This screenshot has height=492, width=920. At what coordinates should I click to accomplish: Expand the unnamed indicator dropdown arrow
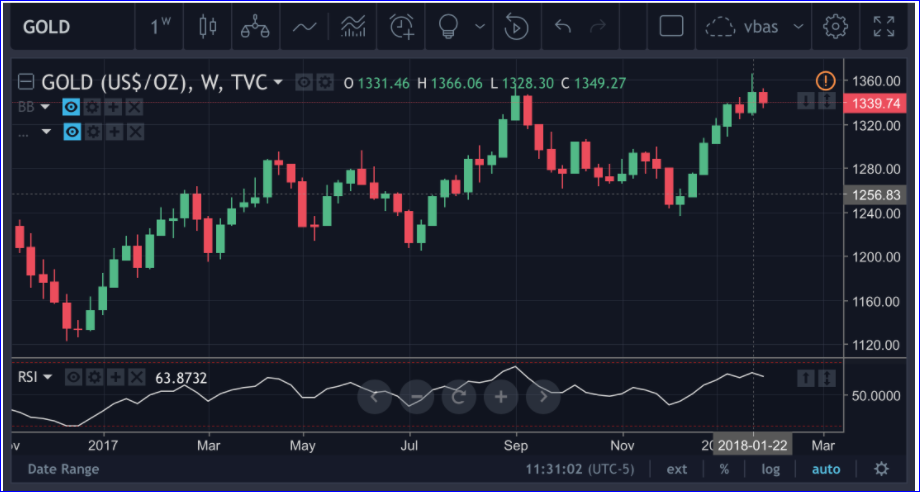click(46, 132)
